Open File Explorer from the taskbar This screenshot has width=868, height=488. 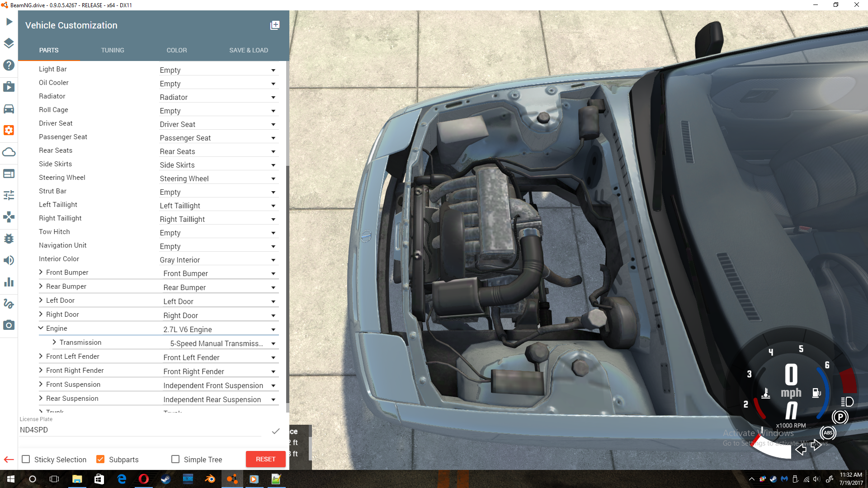point(77,479)
